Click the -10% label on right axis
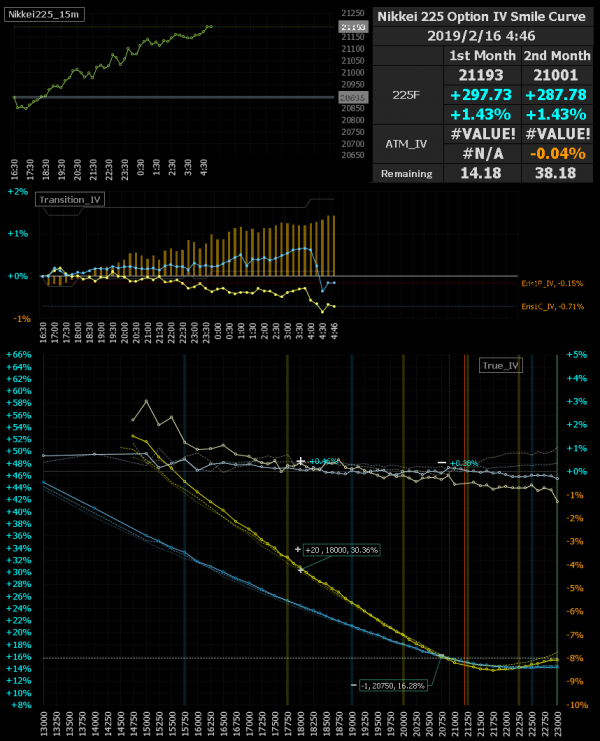600x741 pixels. tap(577, 705)
